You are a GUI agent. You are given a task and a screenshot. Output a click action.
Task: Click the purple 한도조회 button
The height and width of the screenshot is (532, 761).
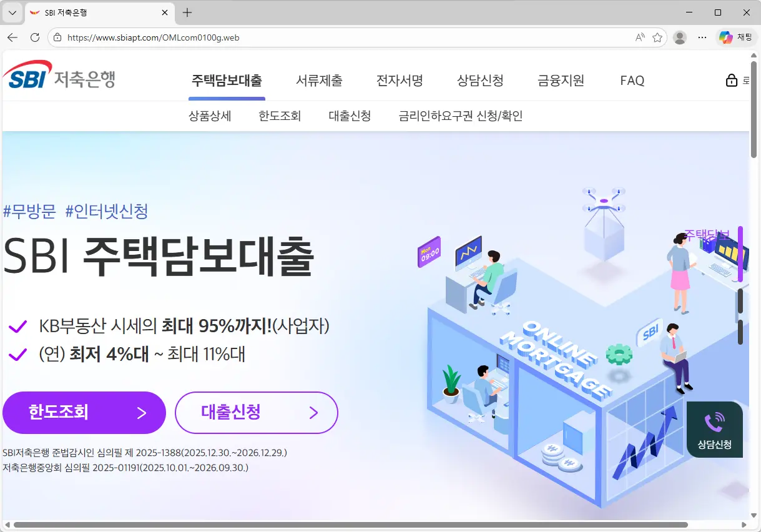tap(84, 413)
